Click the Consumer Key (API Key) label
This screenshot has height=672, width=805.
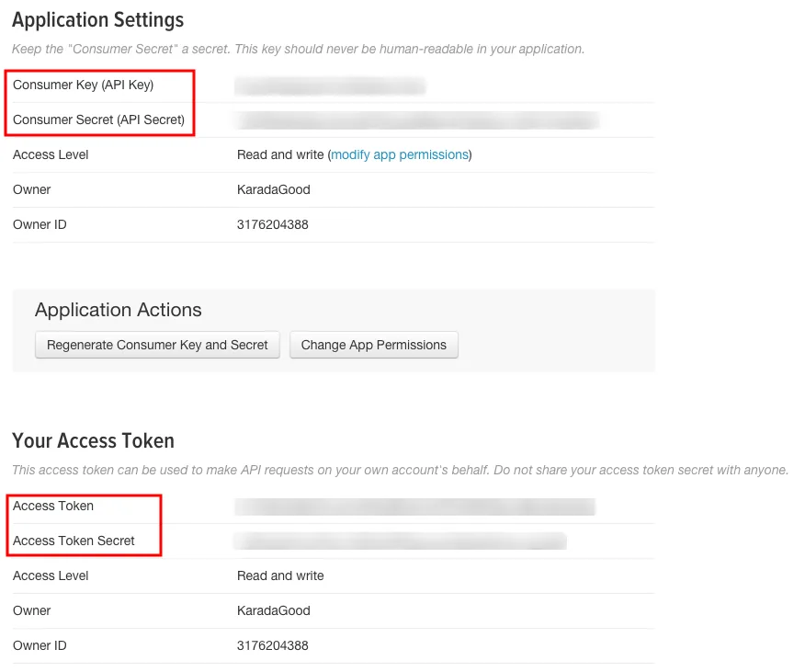point(84,85)
